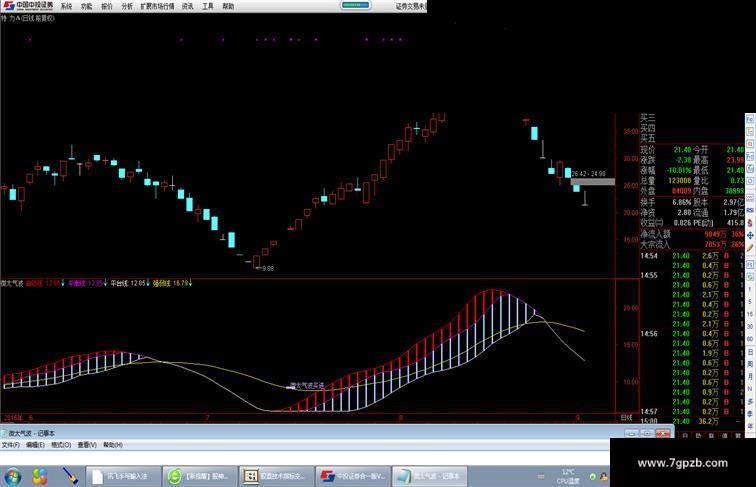Click the blue four-arrow move icon
This screenshot has width=756, height=487.
point(750,235)
